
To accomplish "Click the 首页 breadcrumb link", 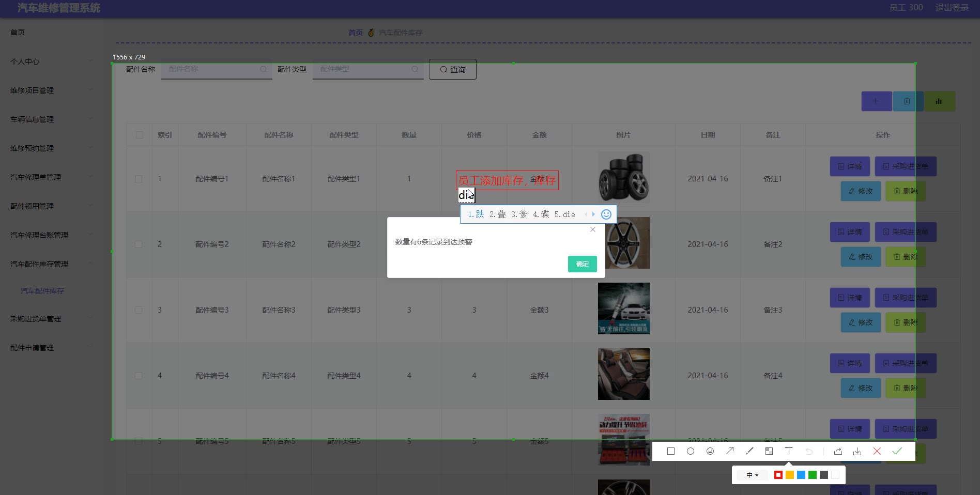I will [356, 33].
